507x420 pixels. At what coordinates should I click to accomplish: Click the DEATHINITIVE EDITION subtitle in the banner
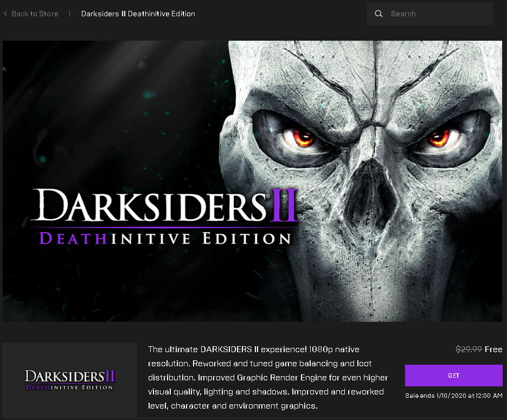[165, 238]
